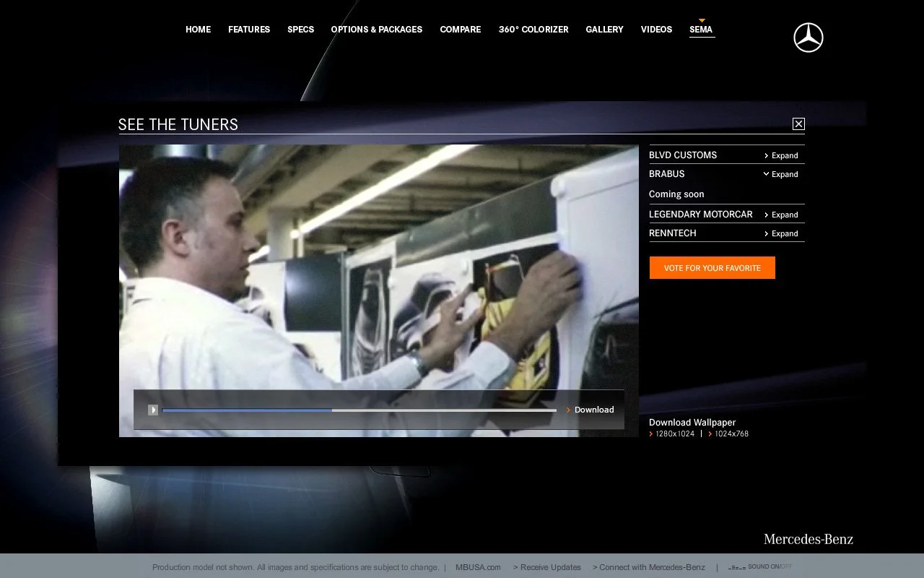This screenshot has width=924, height=578.
Task: Click the LEGENDARY MOTORCAR label
Action: (x=701, y=215)
